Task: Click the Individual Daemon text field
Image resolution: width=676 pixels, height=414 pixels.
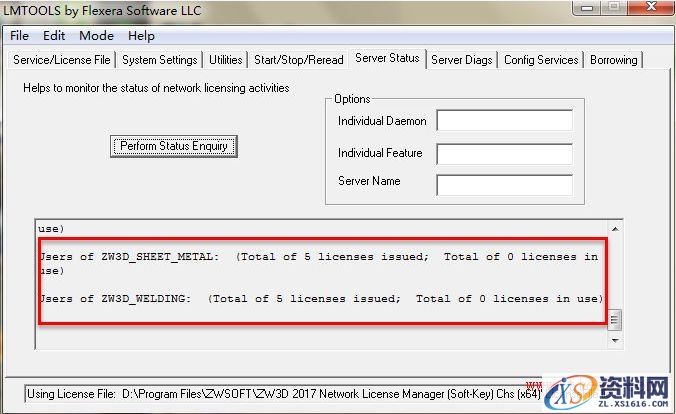Action: [x=504, y=121]
